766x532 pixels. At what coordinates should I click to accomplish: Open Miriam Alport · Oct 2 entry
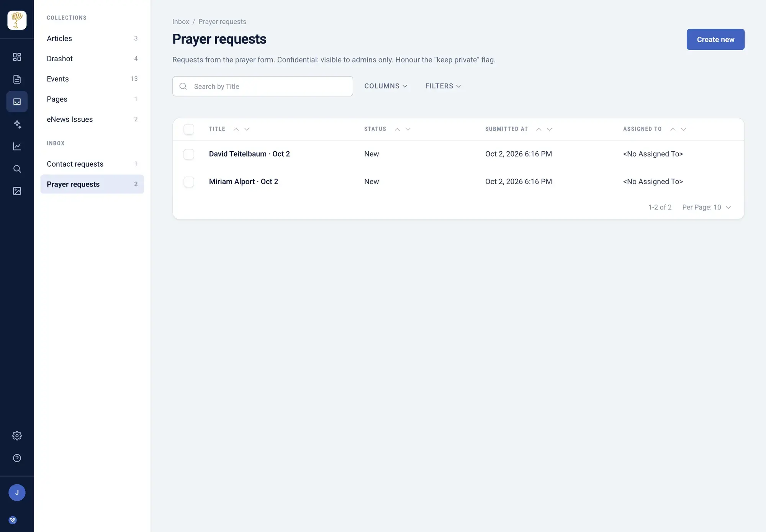[244, 182]
